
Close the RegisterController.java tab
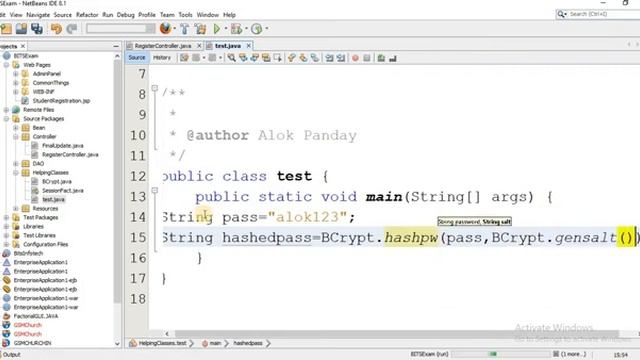coord(199,46)
